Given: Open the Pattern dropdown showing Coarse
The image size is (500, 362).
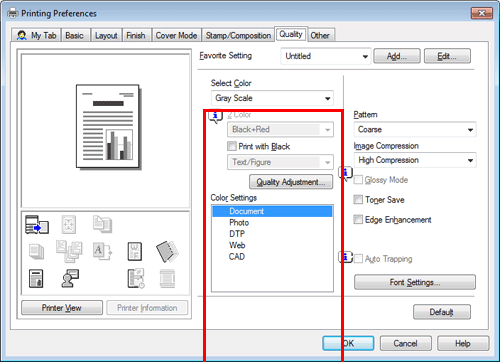Looking at the screenshot, I should (415, 129).
